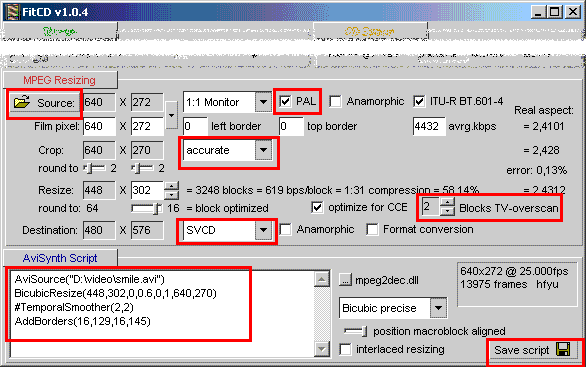Disable optimize for CCE checkbox
586x367 pixels.
pyautogui.click(x=317, y=207)
